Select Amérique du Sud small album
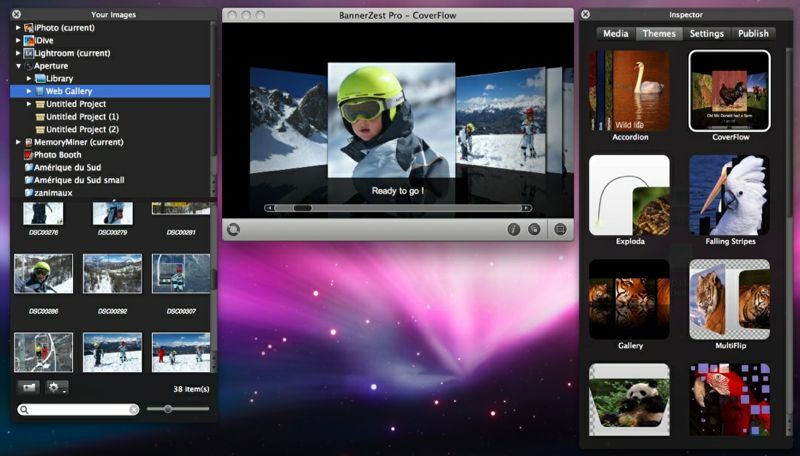800x456 pixels. pyautogui.click(x=79, y=180)
